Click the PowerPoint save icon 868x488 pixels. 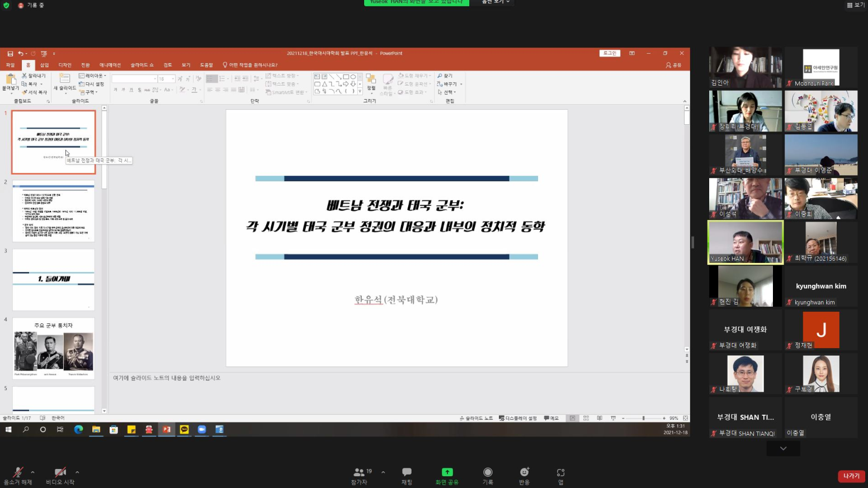tap(10, 54)
